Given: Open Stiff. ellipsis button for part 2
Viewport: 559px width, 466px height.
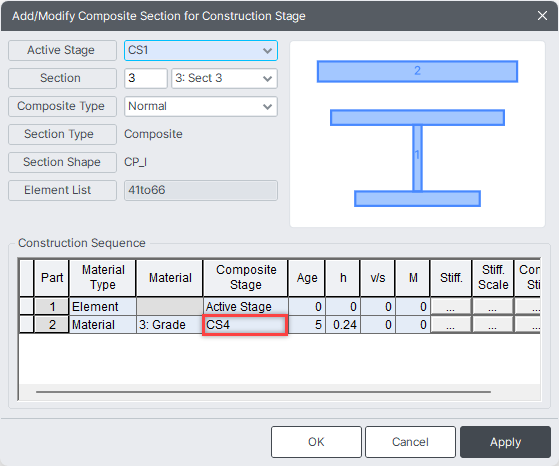Looking at the screenshot, I should pyautogui.click(x=451, y=325).
